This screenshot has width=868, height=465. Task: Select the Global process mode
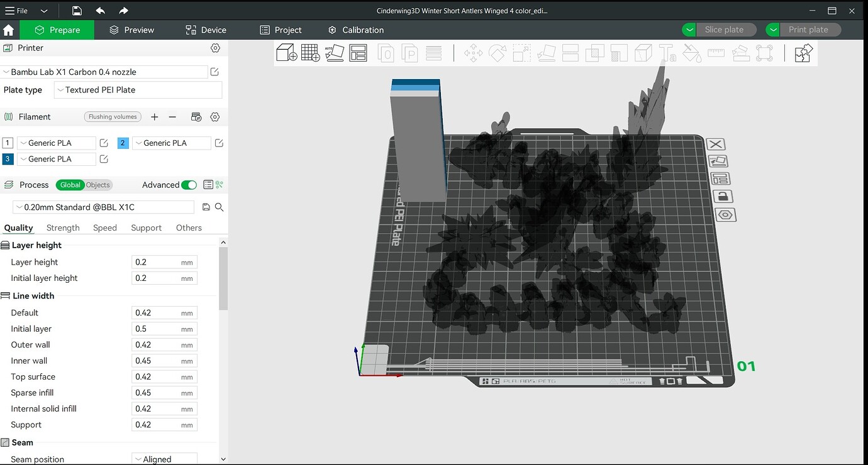(x=70, y=185)
